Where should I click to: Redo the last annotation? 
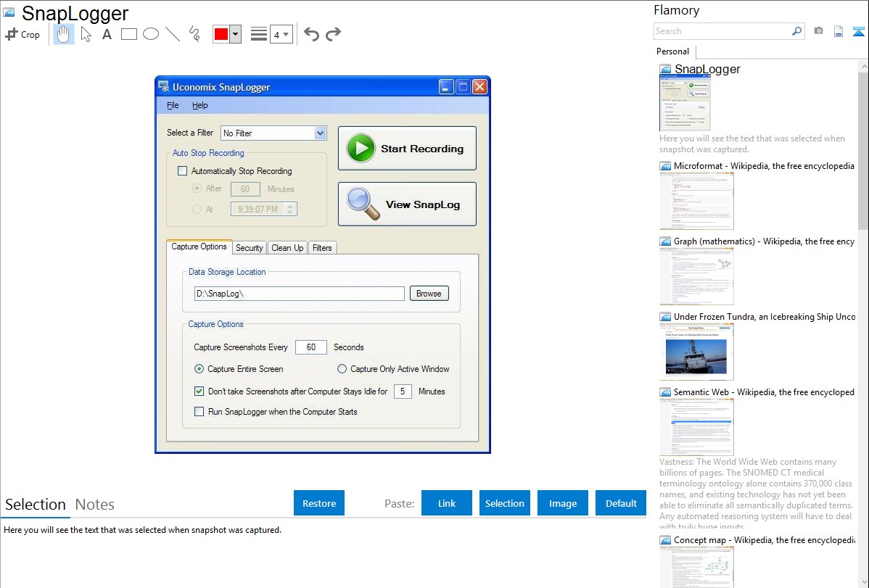(333, 34)
